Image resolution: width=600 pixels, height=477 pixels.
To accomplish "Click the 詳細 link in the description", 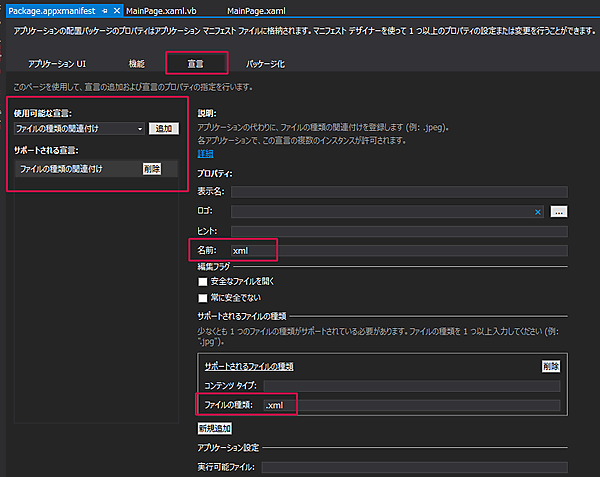I will (x=207, y=154).
